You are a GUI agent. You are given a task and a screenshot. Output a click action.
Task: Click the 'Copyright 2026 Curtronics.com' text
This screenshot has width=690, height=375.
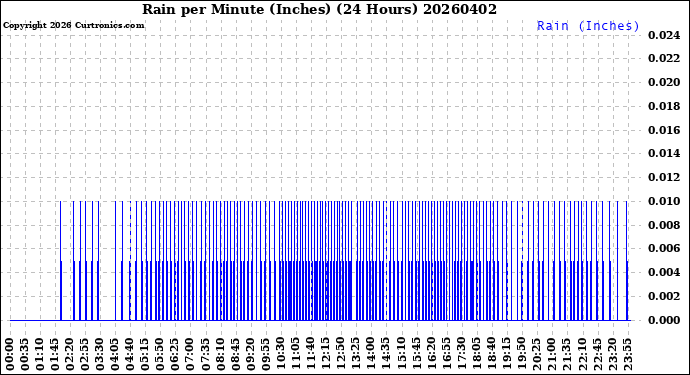point(73,25)
